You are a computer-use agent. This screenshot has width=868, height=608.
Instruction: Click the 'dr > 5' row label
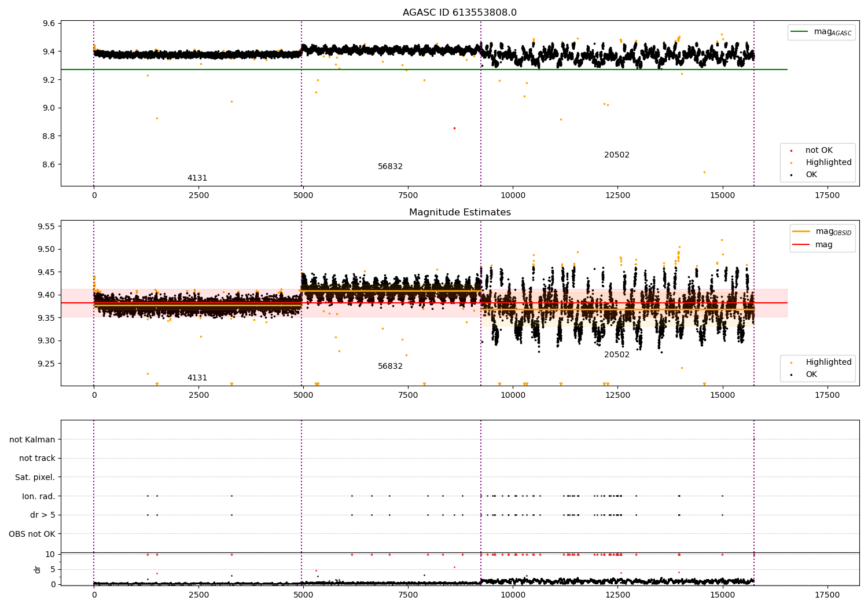click(43, 515)
